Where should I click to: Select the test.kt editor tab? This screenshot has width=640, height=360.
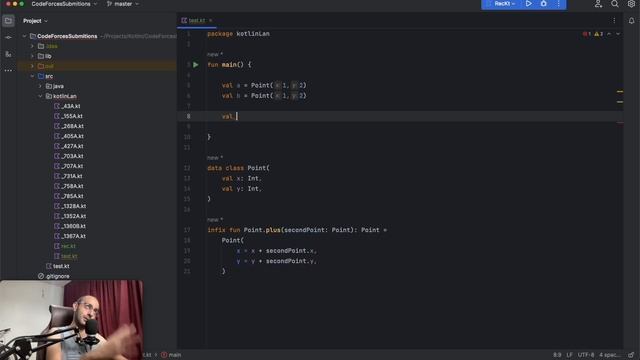pos(197,20)
